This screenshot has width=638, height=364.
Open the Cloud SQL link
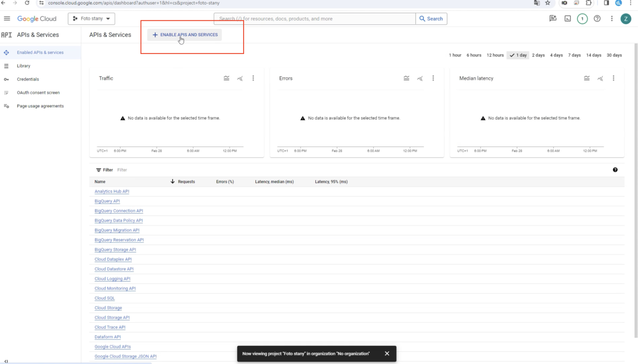point(104,298)
